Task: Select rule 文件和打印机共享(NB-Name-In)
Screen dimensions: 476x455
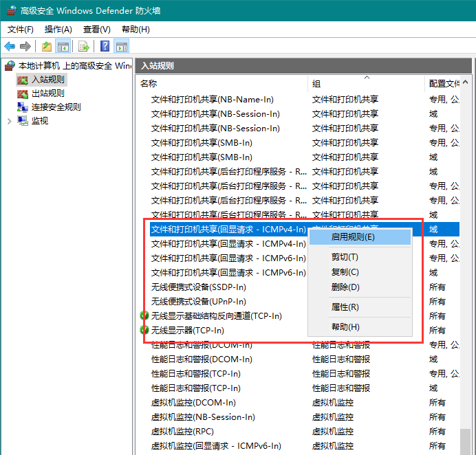Action: click(213, 100)
